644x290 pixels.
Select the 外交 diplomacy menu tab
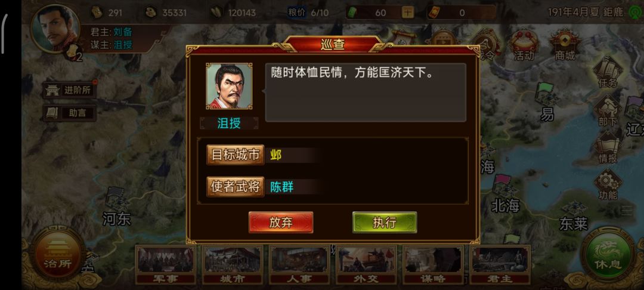tap(366, 265)
